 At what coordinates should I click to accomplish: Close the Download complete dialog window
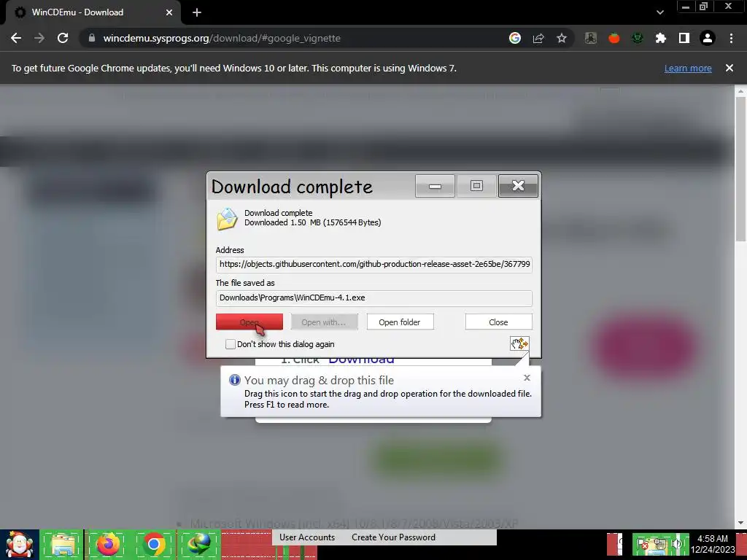pos(519,186)
